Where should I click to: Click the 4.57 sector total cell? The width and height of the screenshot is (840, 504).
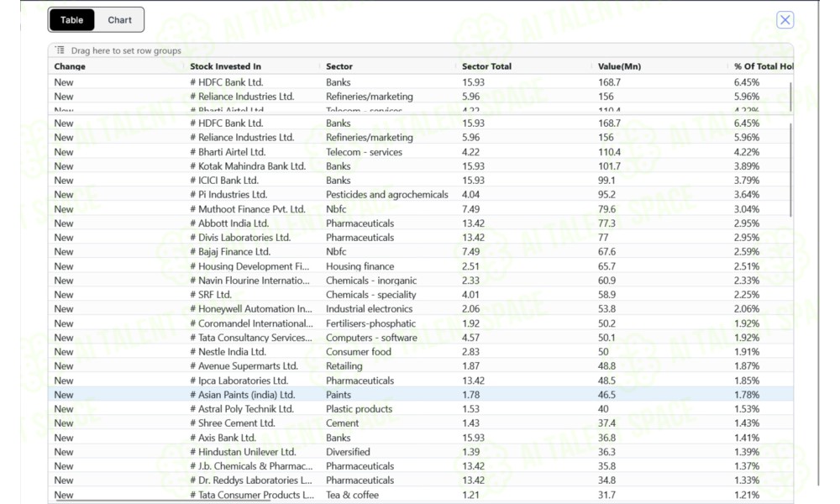click(x=470, y=338)
